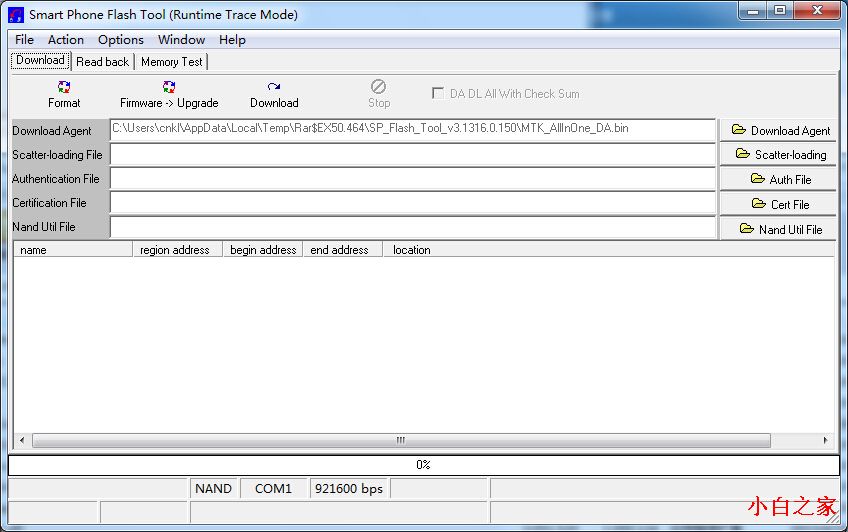Viewport: 848px width, 532px height.
Task: Open the Window menu
Action: pyautogui.click(x=181, y=39)
